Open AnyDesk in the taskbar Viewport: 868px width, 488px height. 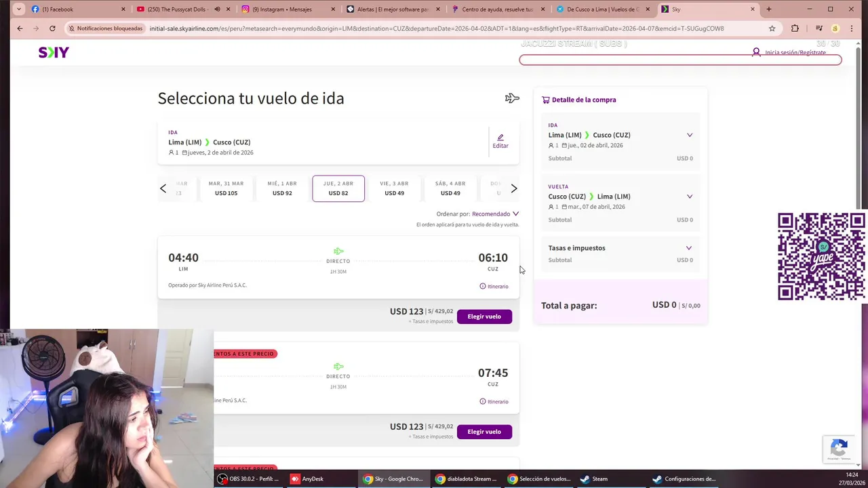coord(307,479)
